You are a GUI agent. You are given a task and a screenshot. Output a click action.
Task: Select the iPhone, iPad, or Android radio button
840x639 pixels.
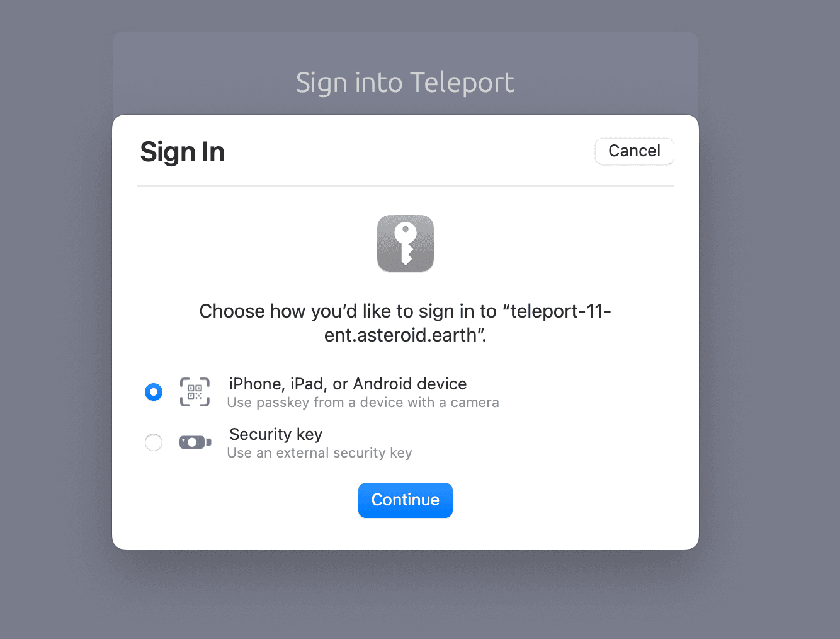[x=154, y=392]
